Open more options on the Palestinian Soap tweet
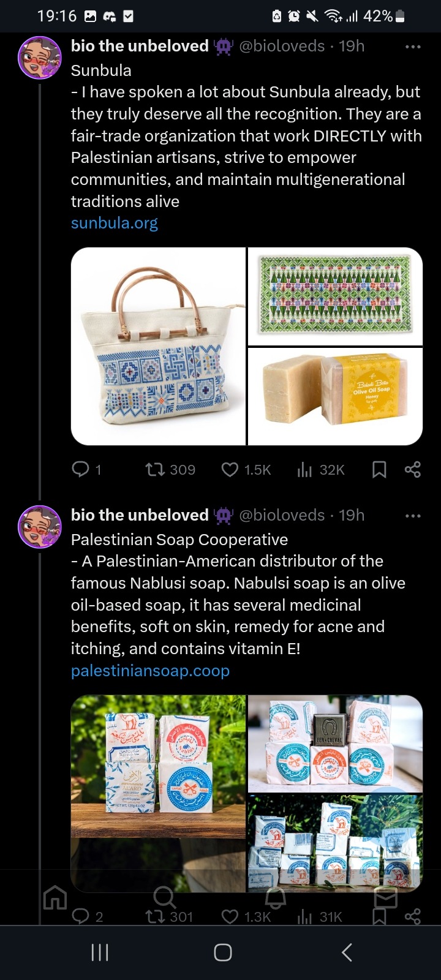 pos(413,516)
